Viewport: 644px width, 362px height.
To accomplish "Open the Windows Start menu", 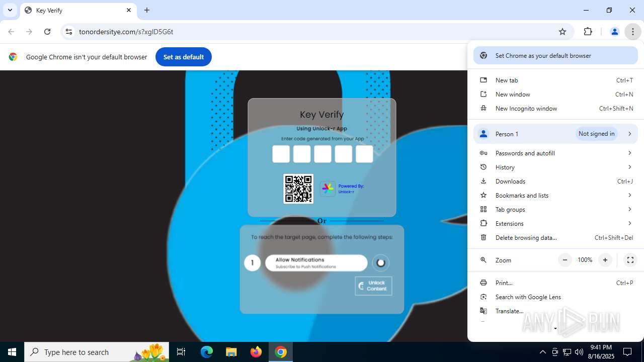I will point(12,352).
